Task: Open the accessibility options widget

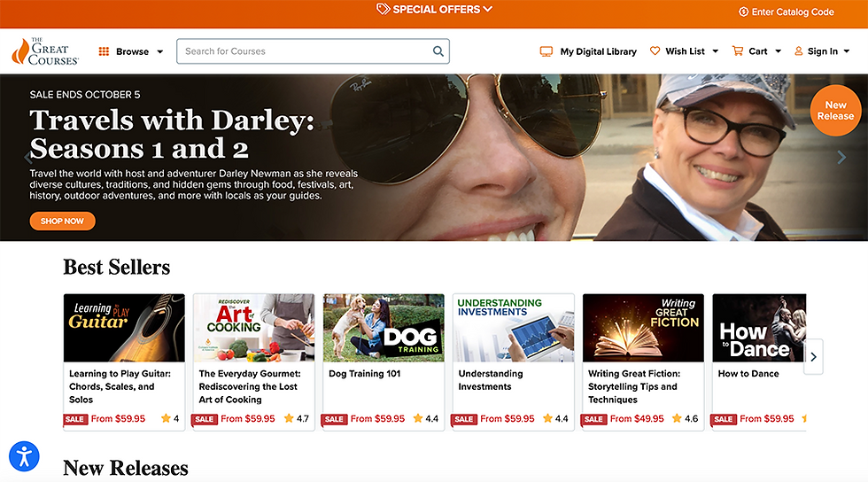Action: [25, 456]
